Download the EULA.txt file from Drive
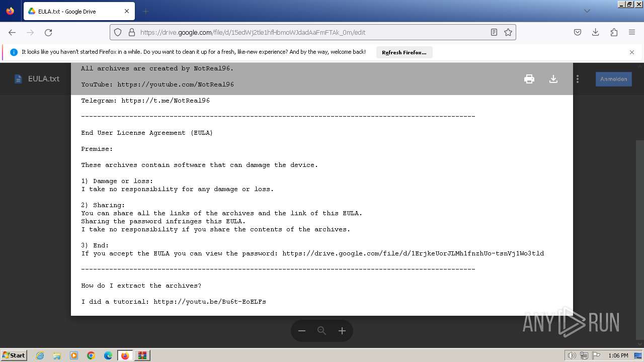The height and width of the screenshot is (362, 644). (553, 79)
